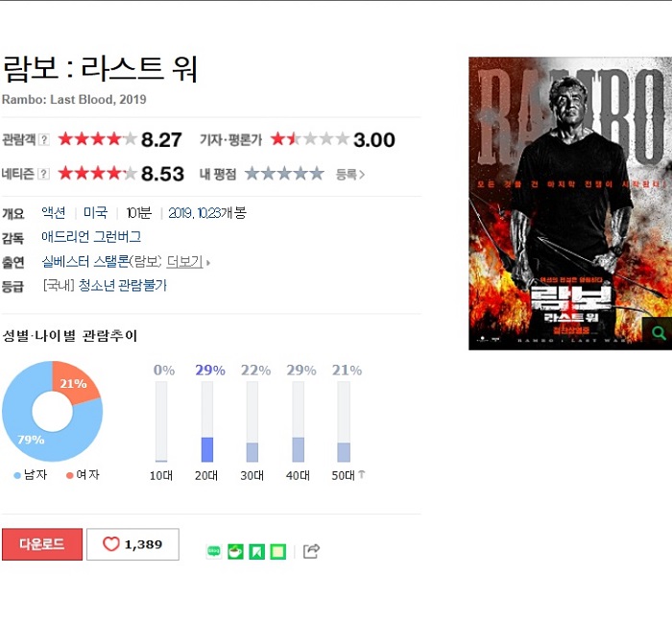This screenshot has width=672, height=623.
Task: Click the yellow memo share icon
Action: 278,551
